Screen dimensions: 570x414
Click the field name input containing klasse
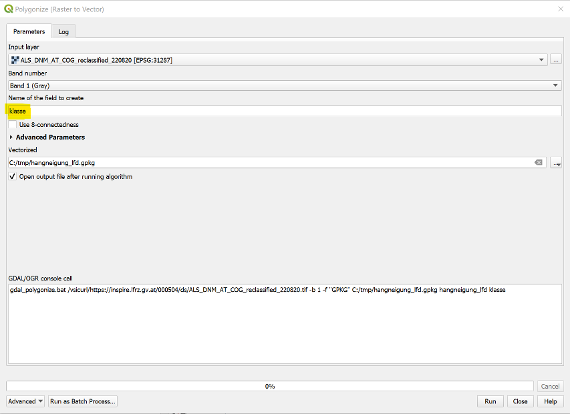(285, 111)
